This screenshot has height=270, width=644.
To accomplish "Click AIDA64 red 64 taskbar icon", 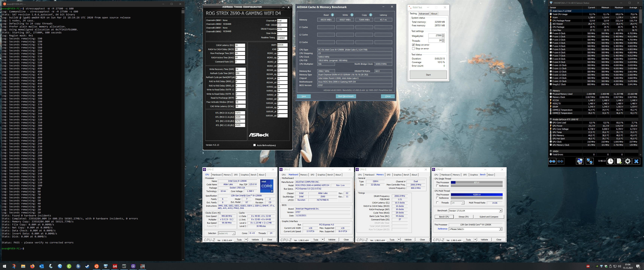I will (x=115, y=266).
